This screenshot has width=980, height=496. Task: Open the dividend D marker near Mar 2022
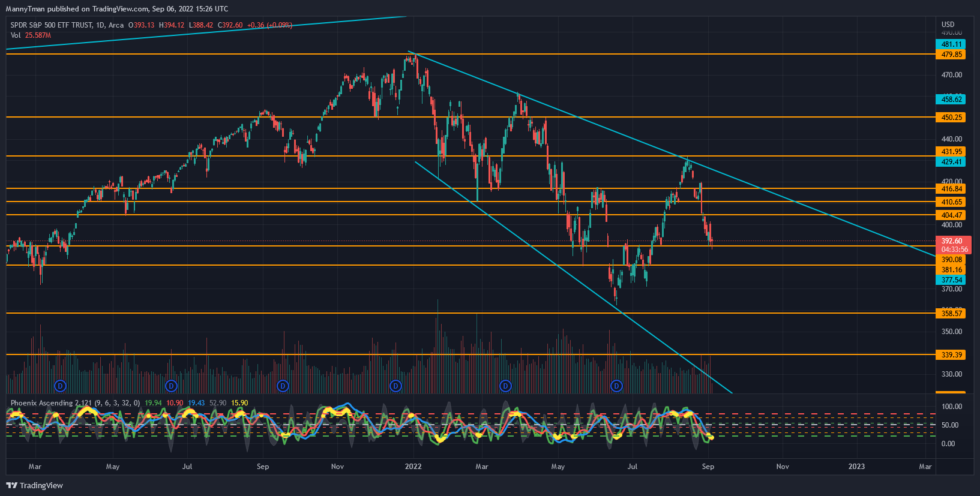[505, 386]
